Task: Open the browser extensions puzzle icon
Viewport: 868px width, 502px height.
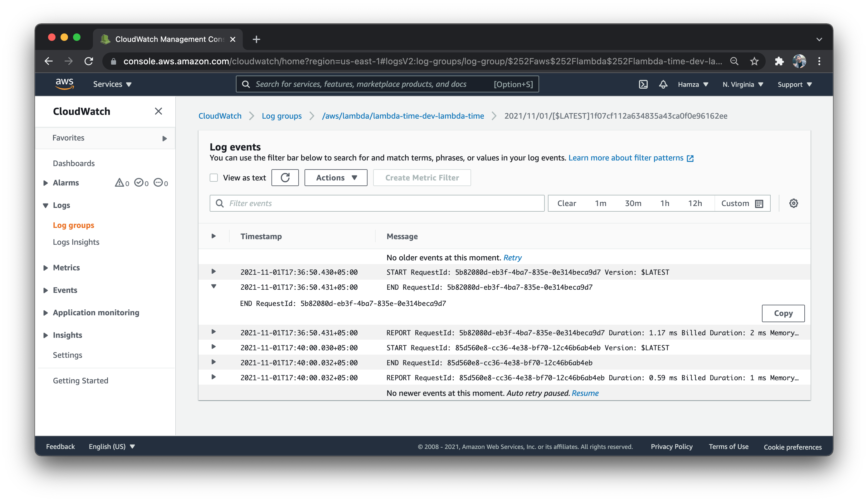Action: pos(779,61)
